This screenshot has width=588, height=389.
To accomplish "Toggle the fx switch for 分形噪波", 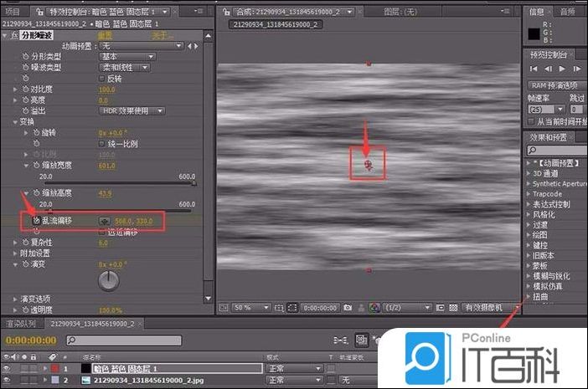I will (x=14, y=36).
